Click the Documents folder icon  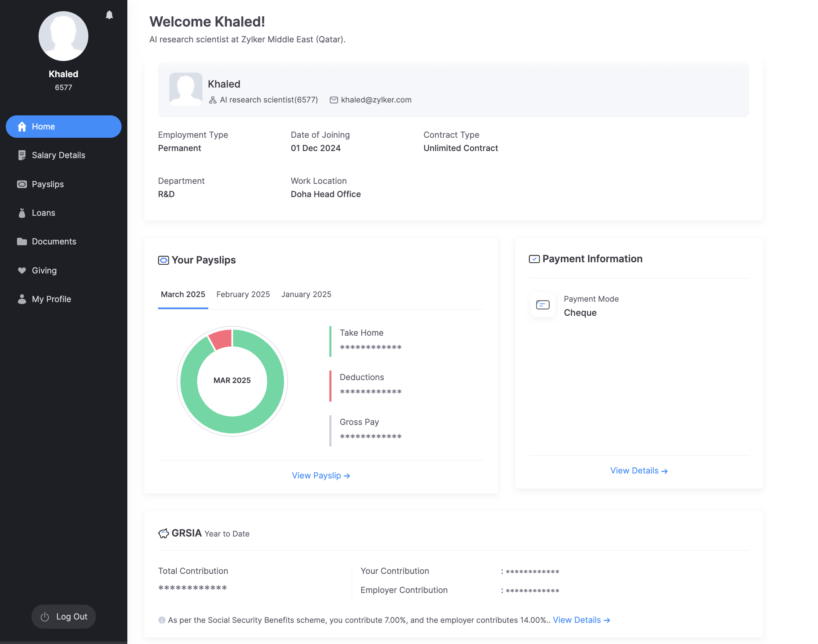click(22, 242)
